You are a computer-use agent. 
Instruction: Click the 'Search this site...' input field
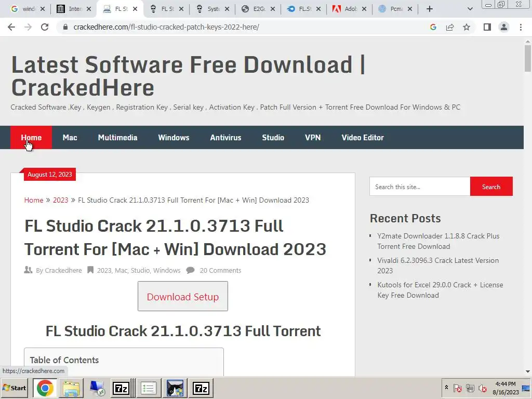(x=420, y=187)
